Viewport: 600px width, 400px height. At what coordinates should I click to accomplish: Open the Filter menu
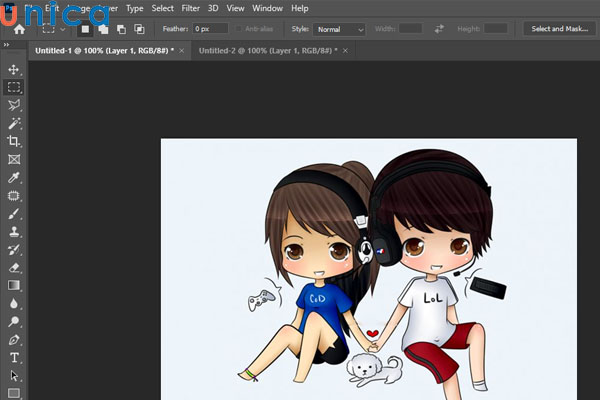coord(190,8)
